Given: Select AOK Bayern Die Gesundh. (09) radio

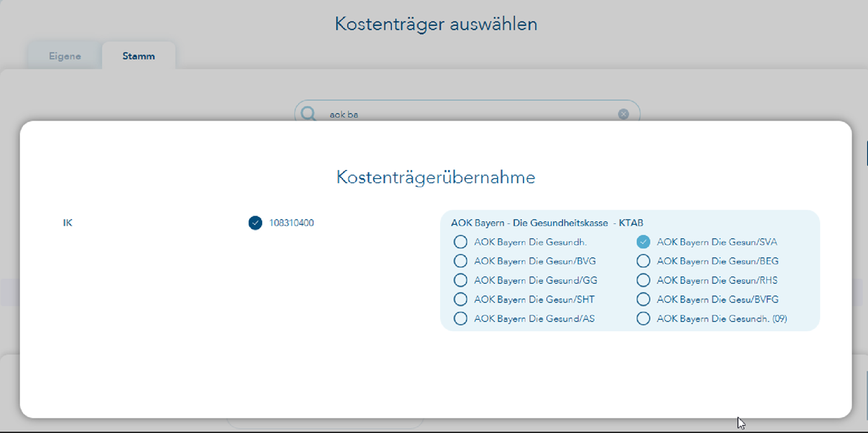Looking at the screenshot, I should click(x=643, y=318).
